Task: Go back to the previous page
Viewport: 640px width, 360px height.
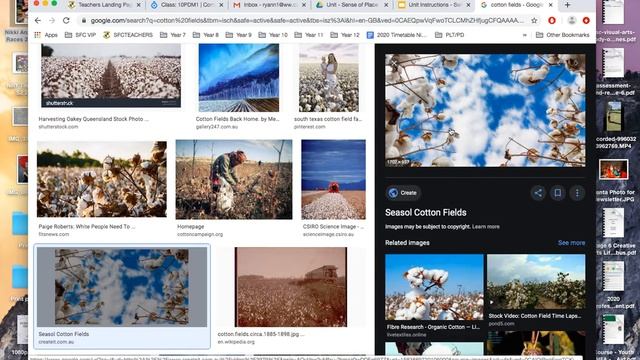Action: (38, 20)
